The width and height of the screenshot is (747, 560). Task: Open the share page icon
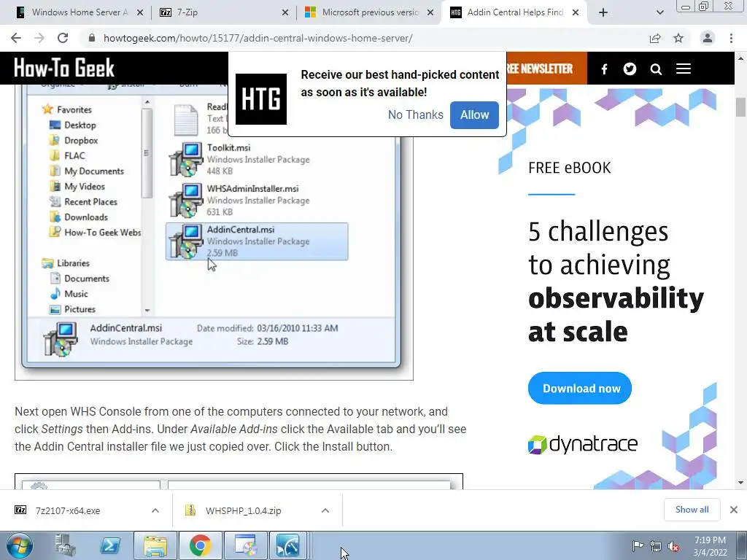point(655,38)
